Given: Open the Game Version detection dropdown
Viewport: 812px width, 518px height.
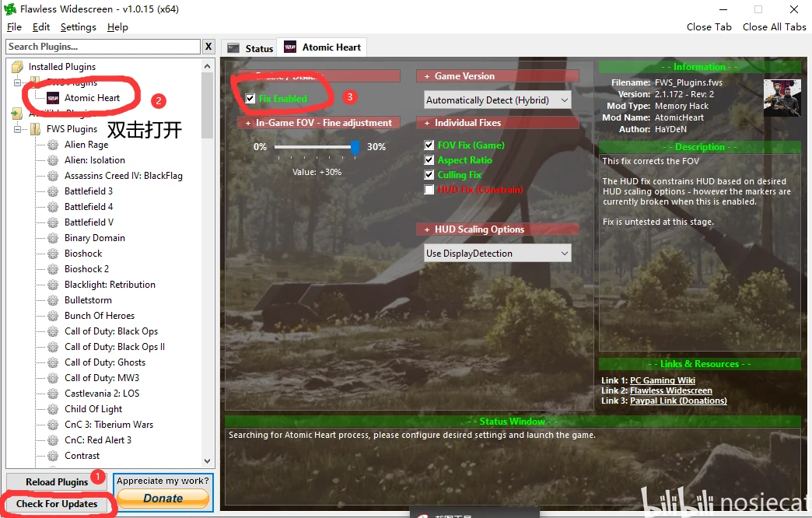Looking at the screenshot, I should click(x=497, y=100).
